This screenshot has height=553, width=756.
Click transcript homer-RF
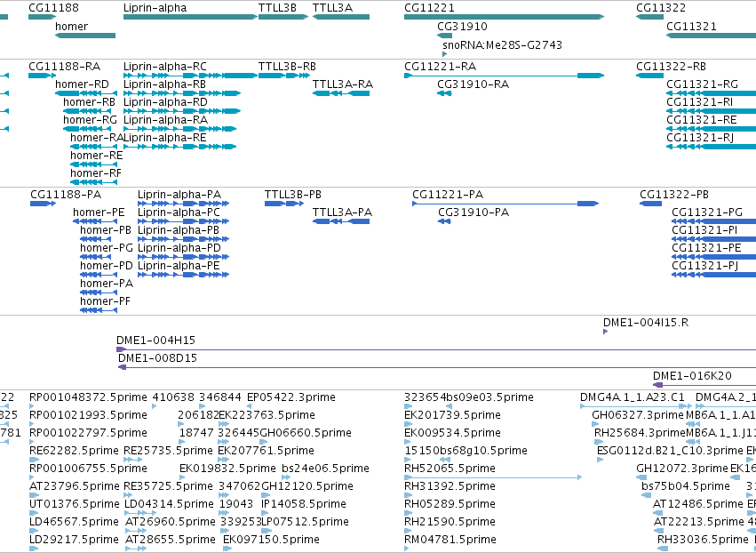point(93,182)
